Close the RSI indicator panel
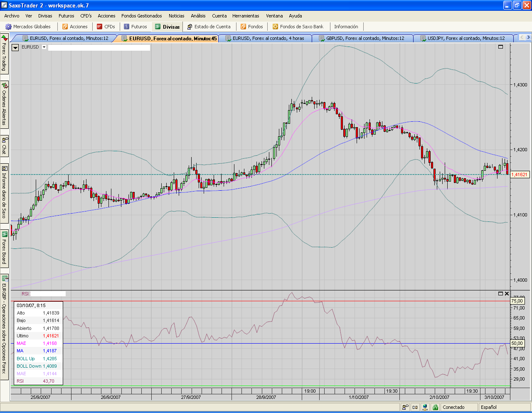Viewport: 532px width, 413px height. pyautogui.click(x=507, y=294)
